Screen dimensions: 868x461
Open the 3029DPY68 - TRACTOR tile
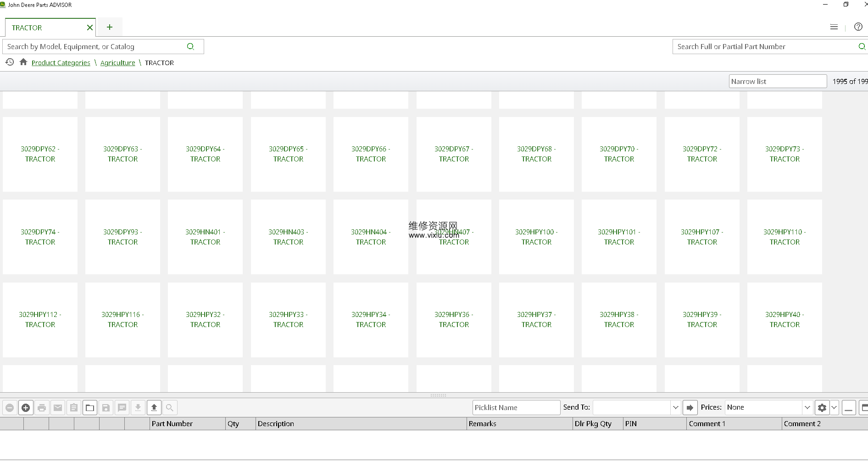[536, 154]
